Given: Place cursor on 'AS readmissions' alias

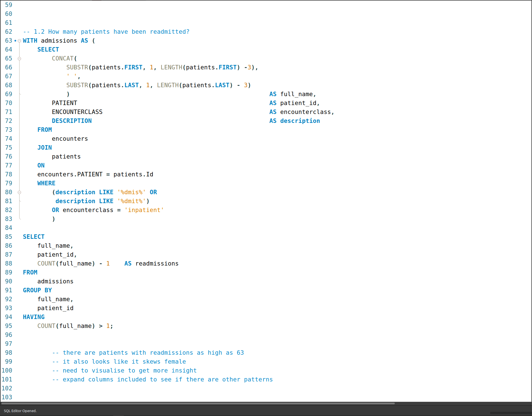Looking at the screenshot, I should pyautogui.click(x=151, y=264).
